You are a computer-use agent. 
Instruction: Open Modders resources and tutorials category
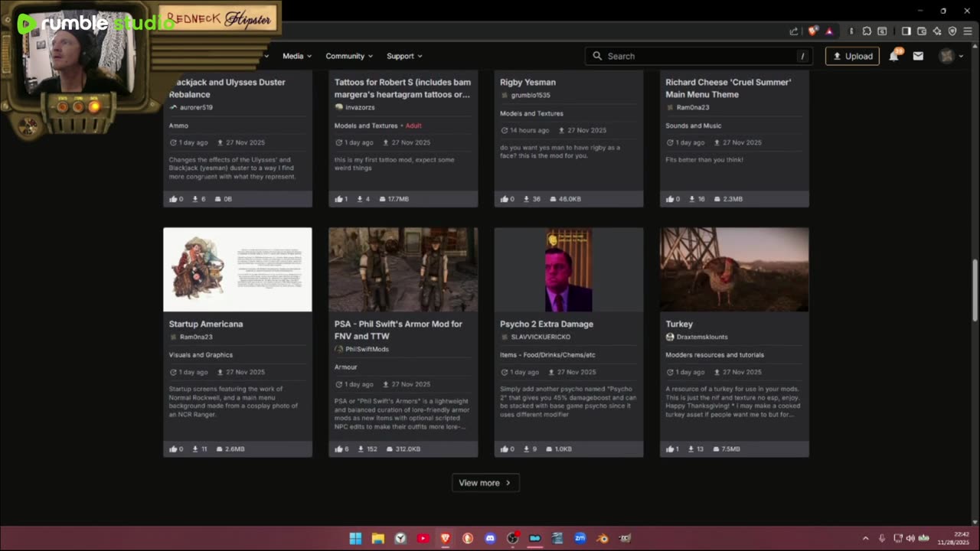[x=714, y=355]
